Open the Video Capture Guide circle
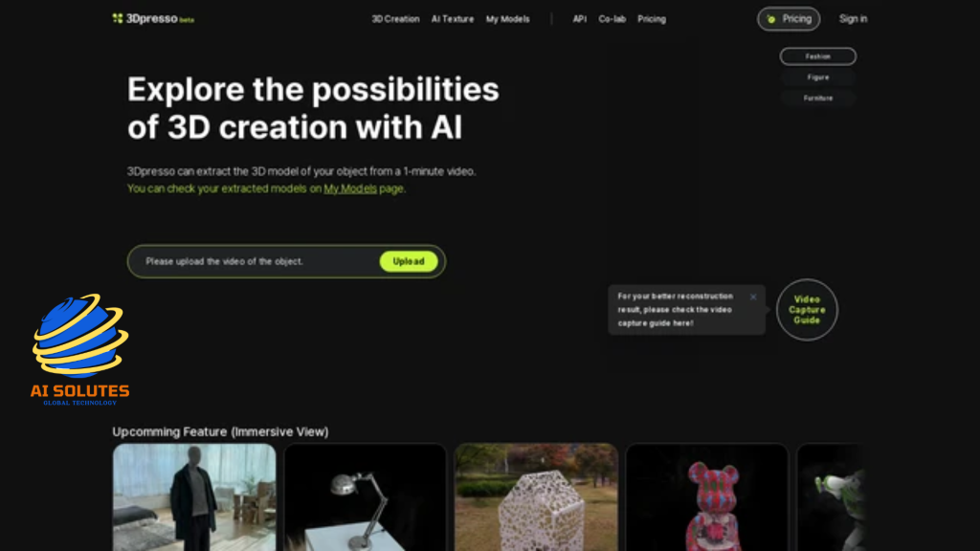This screenshot has height=551, width=980. 807,310
